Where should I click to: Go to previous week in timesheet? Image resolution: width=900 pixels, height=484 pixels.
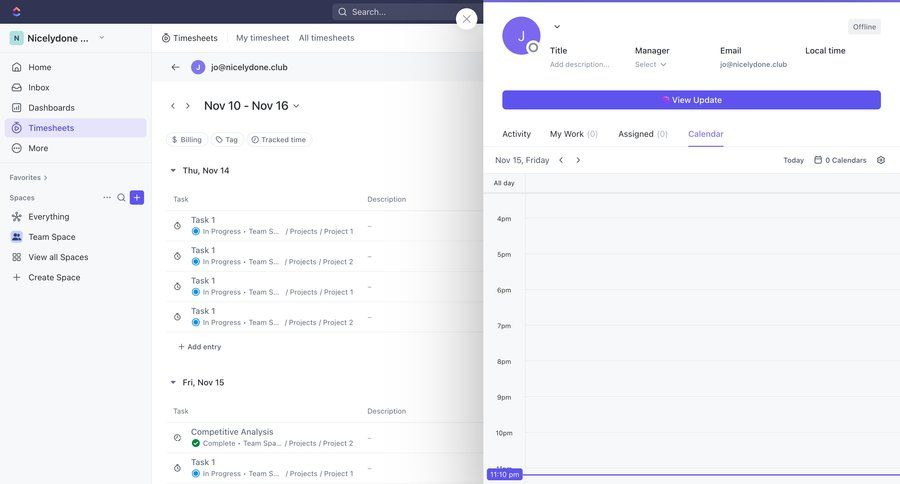tap(173, 106)
